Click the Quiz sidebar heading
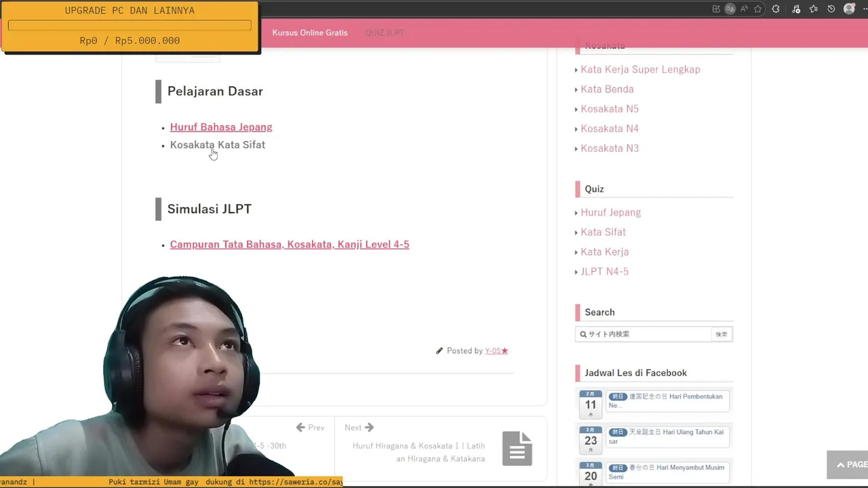868x488 pixels. [x=594, y=189]
